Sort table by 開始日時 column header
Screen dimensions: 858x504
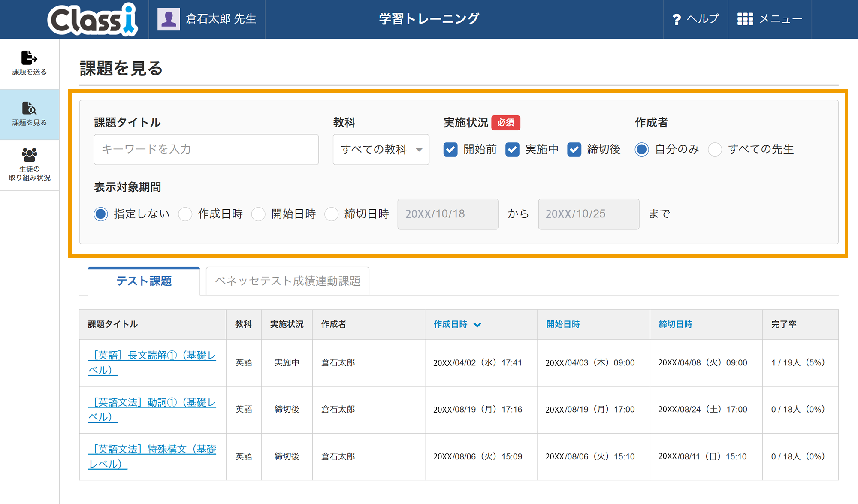563,324
